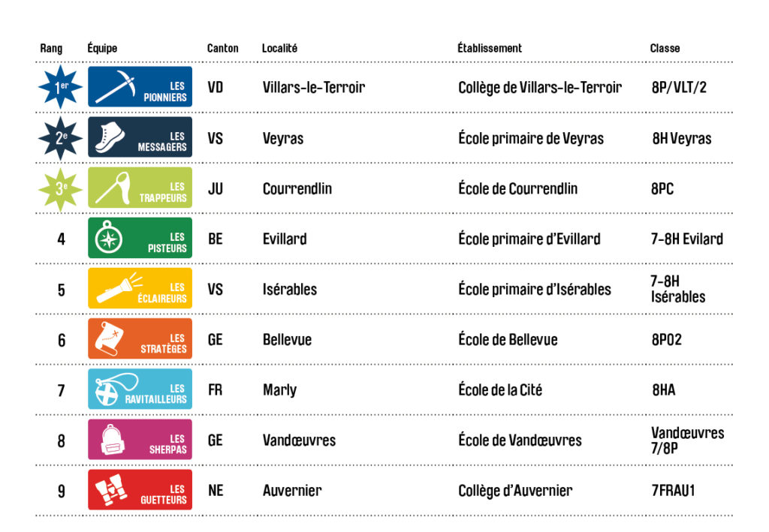Click the backpack Les Sherpas badge
The height and width of the screenshot is (532, 769).
[140, 440]
